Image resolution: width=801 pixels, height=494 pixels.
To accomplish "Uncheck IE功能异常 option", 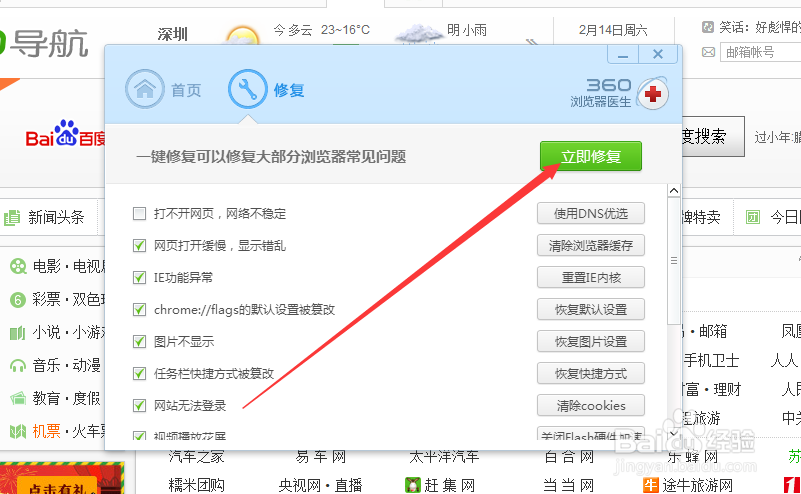I will [139, 277].
